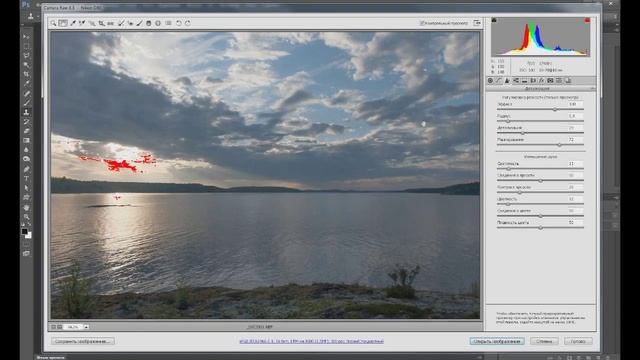The image size is (640, 360).
Task: Select the Radial Filter tool
Action: pos(158,23)
